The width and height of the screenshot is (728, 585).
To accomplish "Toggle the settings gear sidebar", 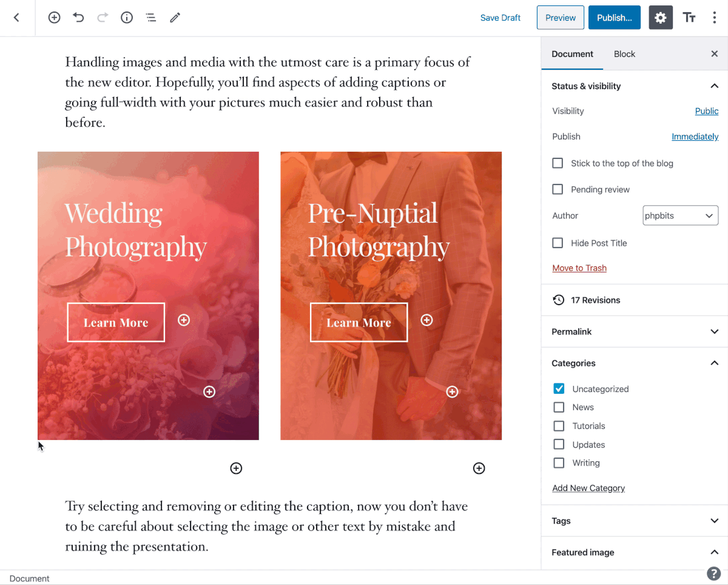I will (x=661, y=18).
